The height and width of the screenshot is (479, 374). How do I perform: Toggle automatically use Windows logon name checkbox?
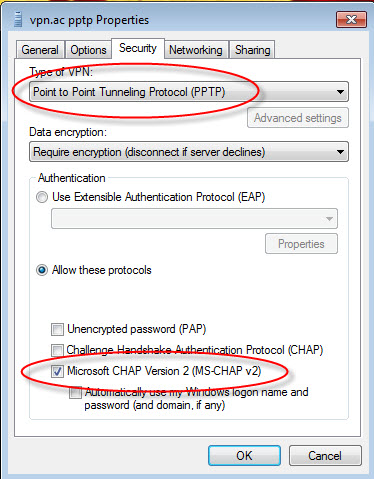[75, 392]
